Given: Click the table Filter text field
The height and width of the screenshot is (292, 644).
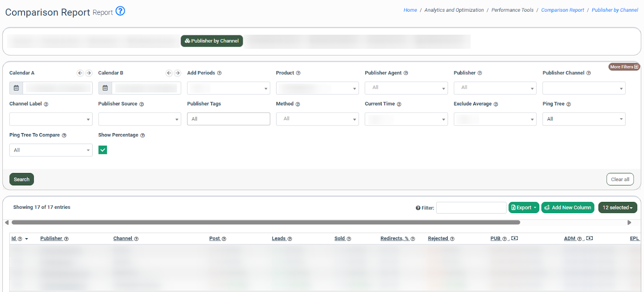Looking at the screenshot, I should [471, 208].
